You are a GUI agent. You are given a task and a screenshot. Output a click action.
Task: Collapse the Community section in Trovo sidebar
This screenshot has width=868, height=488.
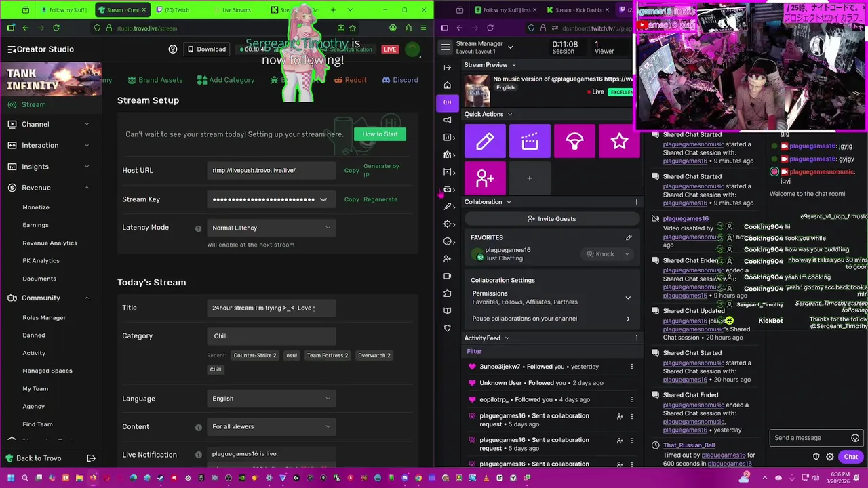51,298
